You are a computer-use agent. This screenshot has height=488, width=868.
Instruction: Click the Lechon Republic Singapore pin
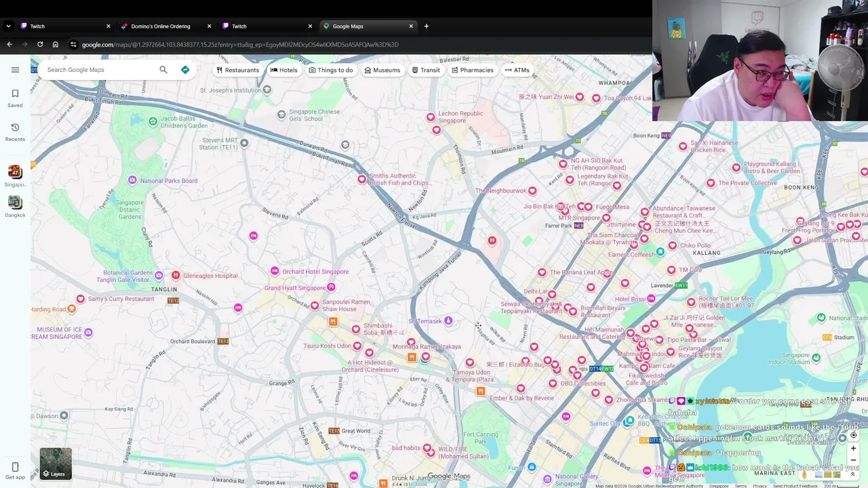[431, 117]
